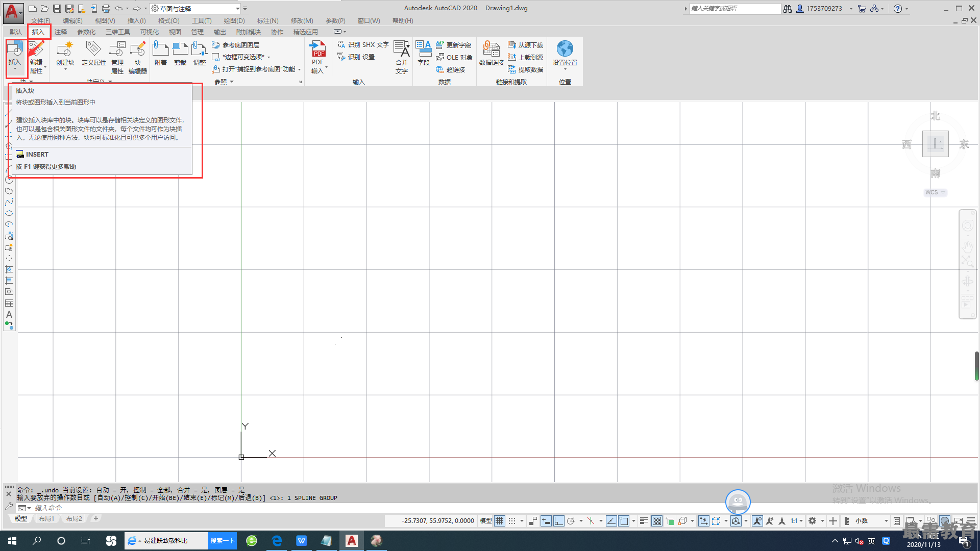
Task: Click 超链接 (Hyperlink) tool
Action: [x=450, y=69]
